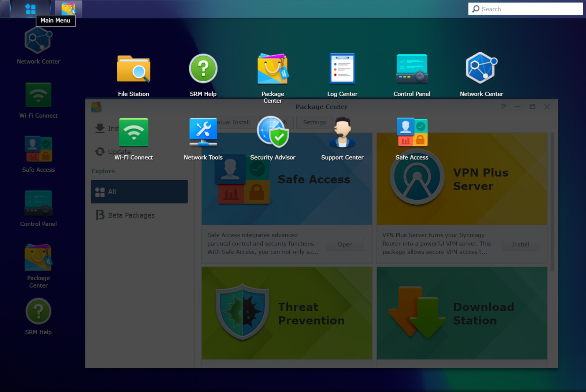586x392 pixels.
Task: Maximize the Package Center window
Action: 532,107
